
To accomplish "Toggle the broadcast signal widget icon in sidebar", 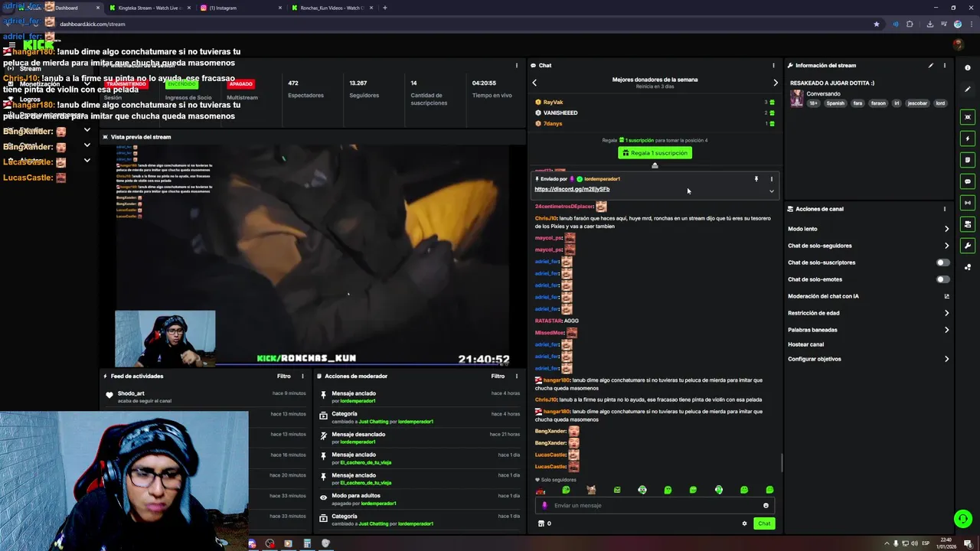I will click(x=968, y=203).
